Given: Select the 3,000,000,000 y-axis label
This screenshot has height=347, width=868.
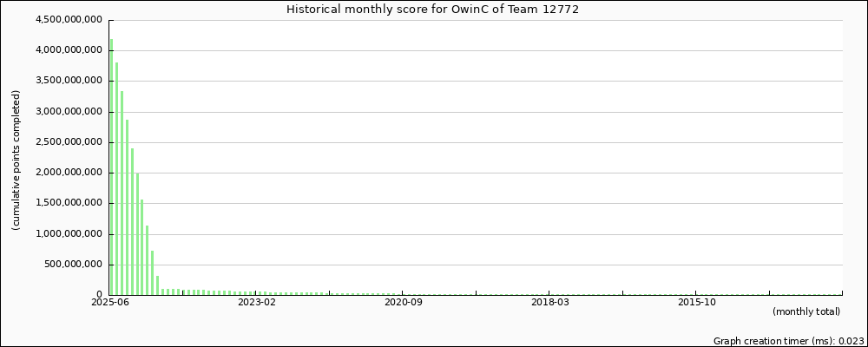Looking at the screenshot, I should coord(69,112).
